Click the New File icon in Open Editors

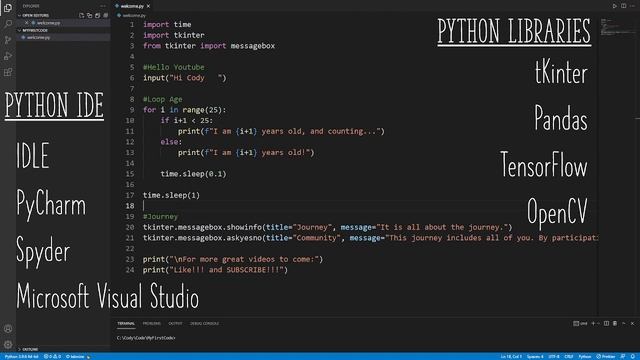[x=82, y=16]
